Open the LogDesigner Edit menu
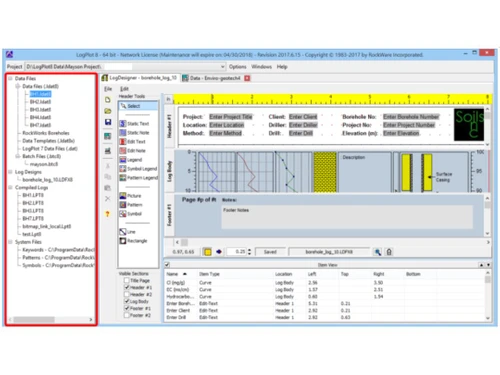Viewport: 500px width, 375px height. click(124, 89)
